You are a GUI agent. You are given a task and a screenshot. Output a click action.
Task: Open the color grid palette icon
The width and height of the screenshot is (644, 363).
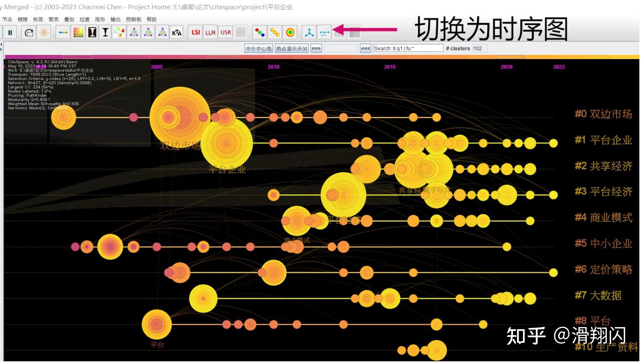(78, 32)
